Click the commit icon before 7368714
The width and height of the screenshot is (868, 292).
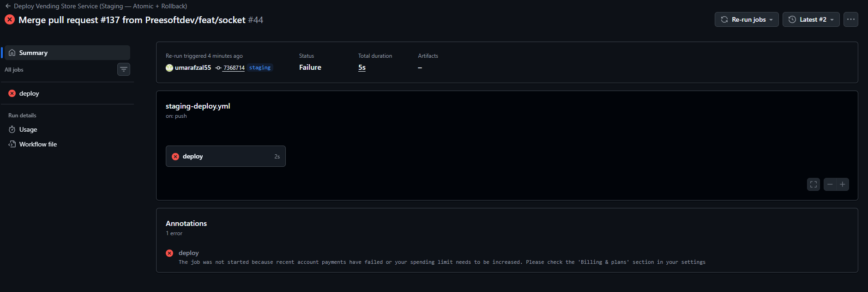(x=218, y=68)
